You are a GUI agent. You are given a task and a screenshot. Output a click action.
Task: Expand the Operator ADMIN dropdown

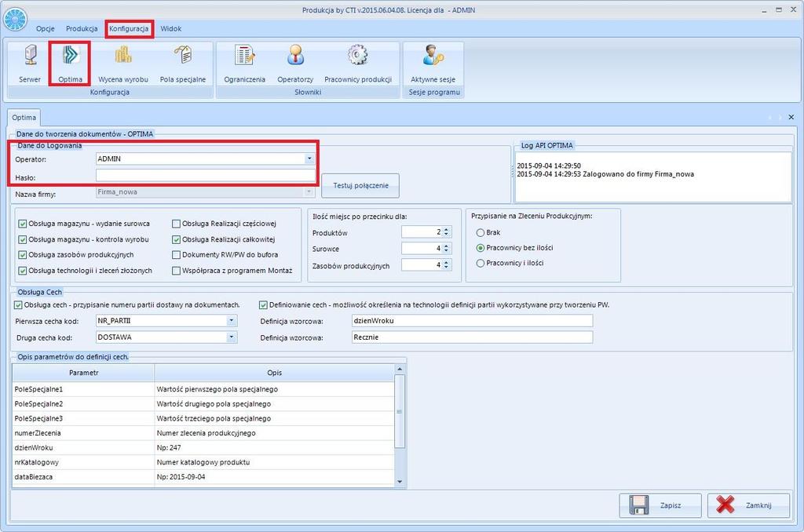coord(309,159)
